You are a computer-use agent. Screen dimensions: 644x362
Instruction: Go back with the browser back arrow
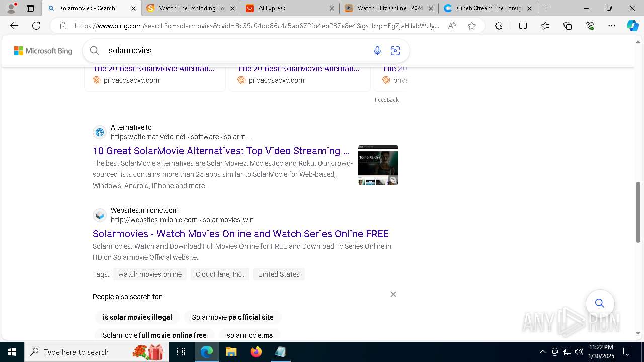14,26
